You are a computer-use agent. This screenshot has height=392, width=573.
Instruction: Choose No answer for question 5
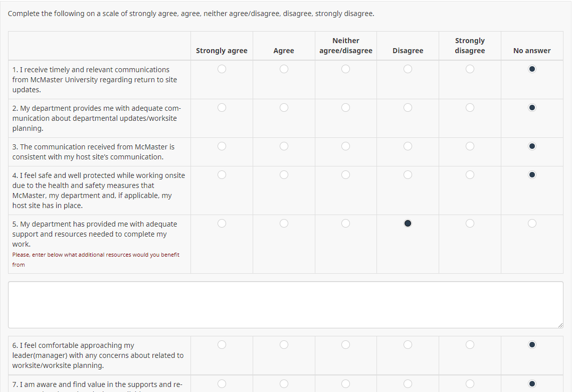tap(532, 224)
